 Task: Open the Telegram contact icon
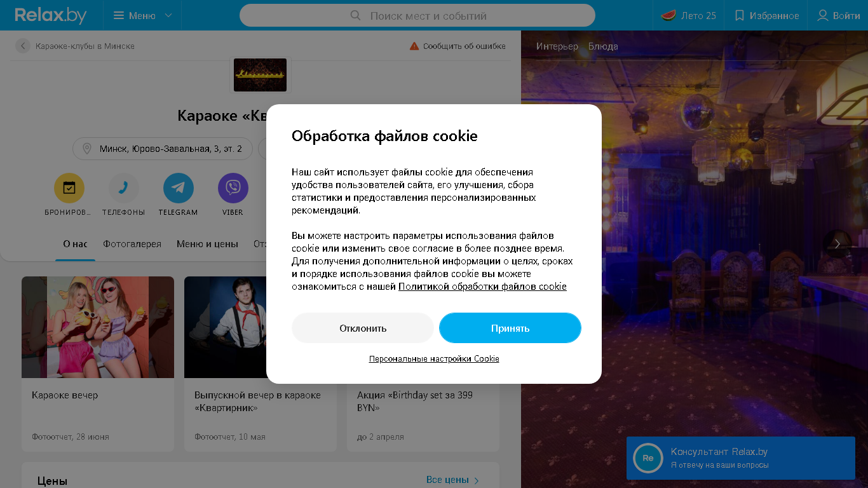coord(179,188)
